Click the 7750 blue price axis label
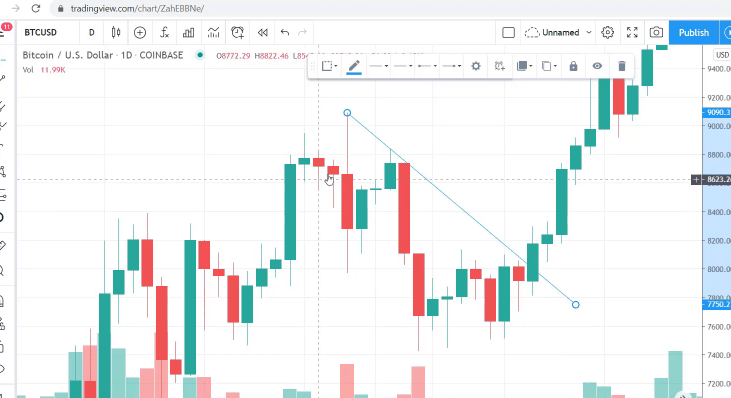This screenshot has width=731, height=398. tap(717, 304)
